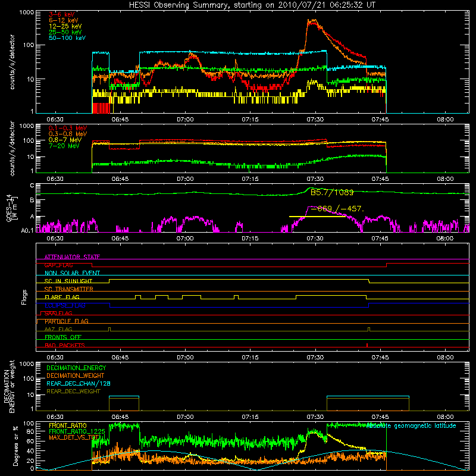Click the first FLARE_FLAG raised pulse
The image size is (476, 476).
click(138, 297)
